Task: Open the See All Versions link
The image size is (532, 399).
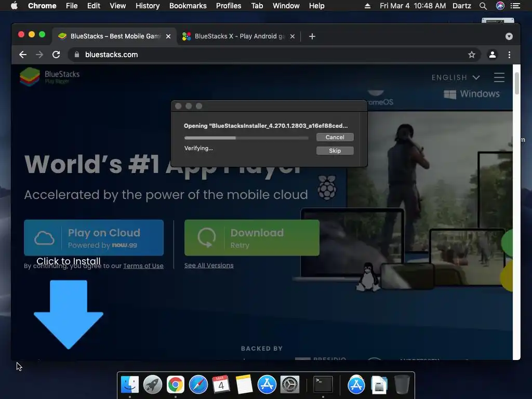Action: (209, 265)
